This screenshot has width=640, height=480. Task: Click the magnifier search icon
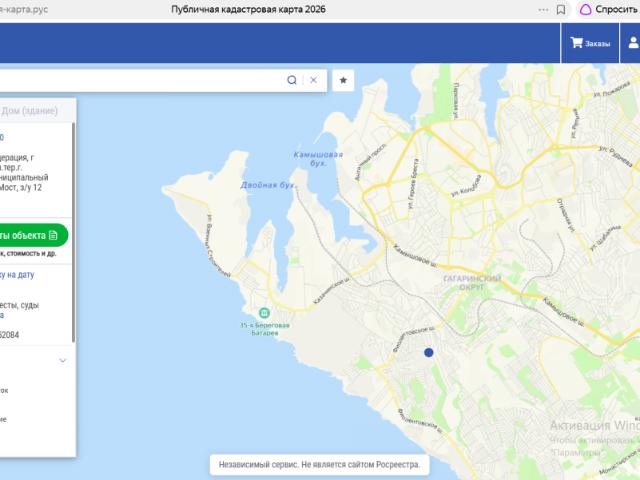click(x=292, y=80)
